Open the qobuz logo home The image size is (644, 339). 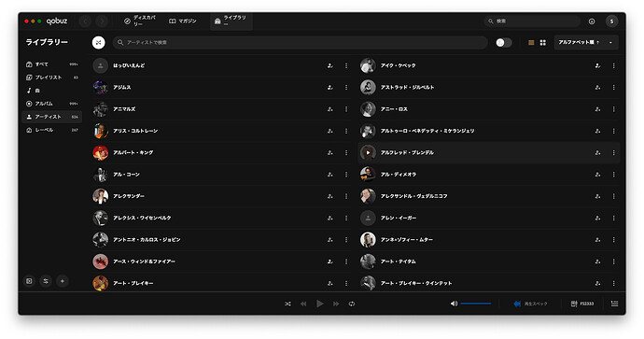click(57, 21)
